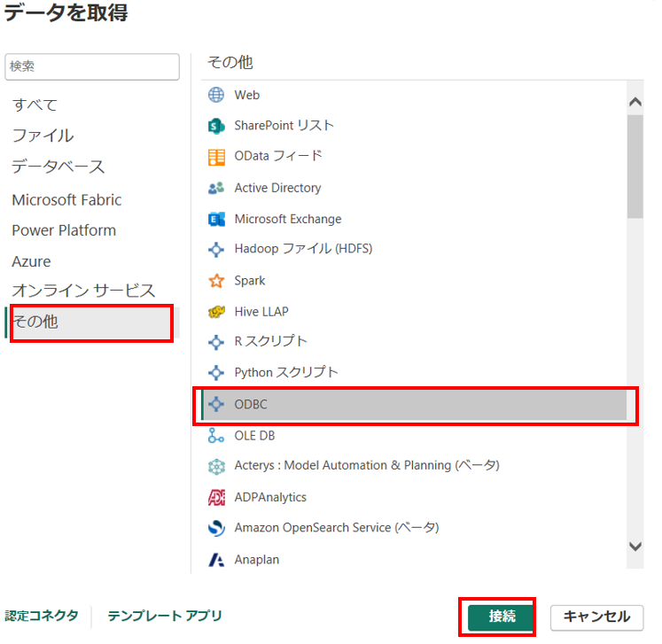Click the Anaplan logo icon
Image resolution: width=662 pixels, height=644 pixels.
pyautogui.click(x=216, y=560)
